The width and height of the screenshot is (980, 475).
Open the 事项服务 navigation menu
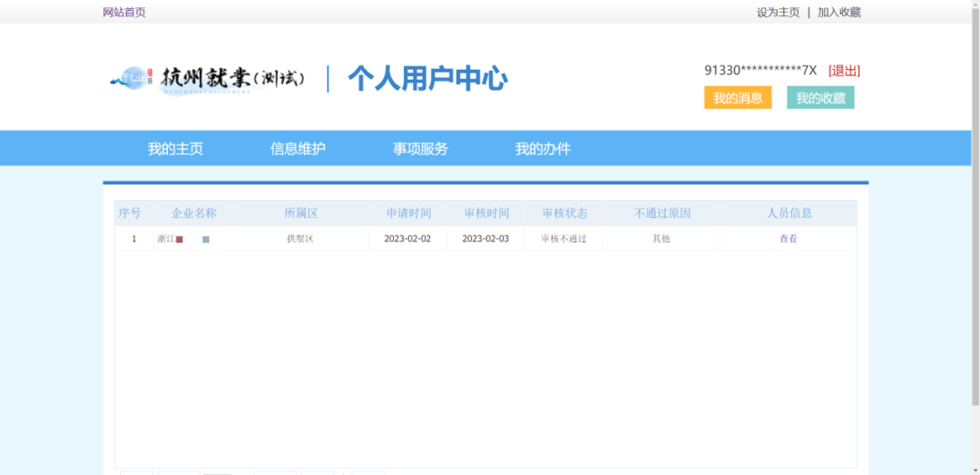point(420,149)
